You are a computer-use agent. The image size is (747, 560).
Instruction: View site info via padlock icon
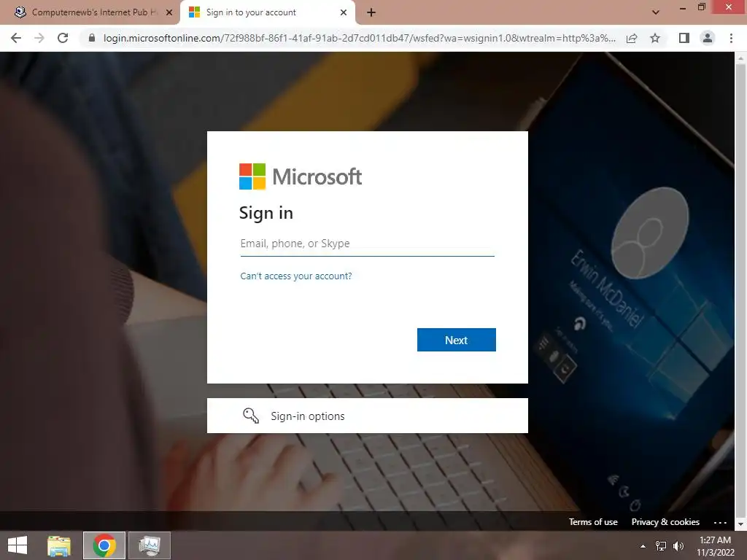(92, 38)
